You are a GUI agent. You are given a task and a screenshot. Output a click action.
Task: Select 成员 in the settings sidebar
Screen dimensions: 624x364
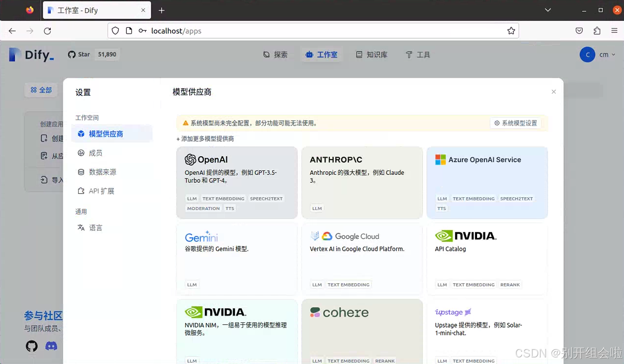95,153
